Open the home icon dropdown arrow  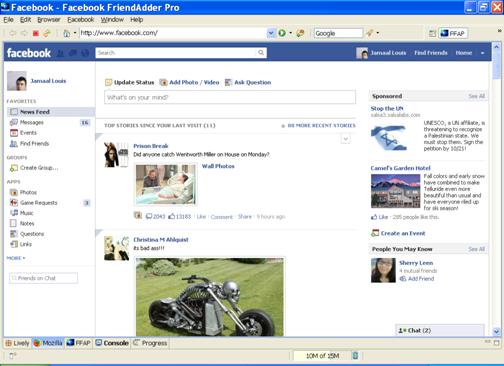click(x=75, y=33)
